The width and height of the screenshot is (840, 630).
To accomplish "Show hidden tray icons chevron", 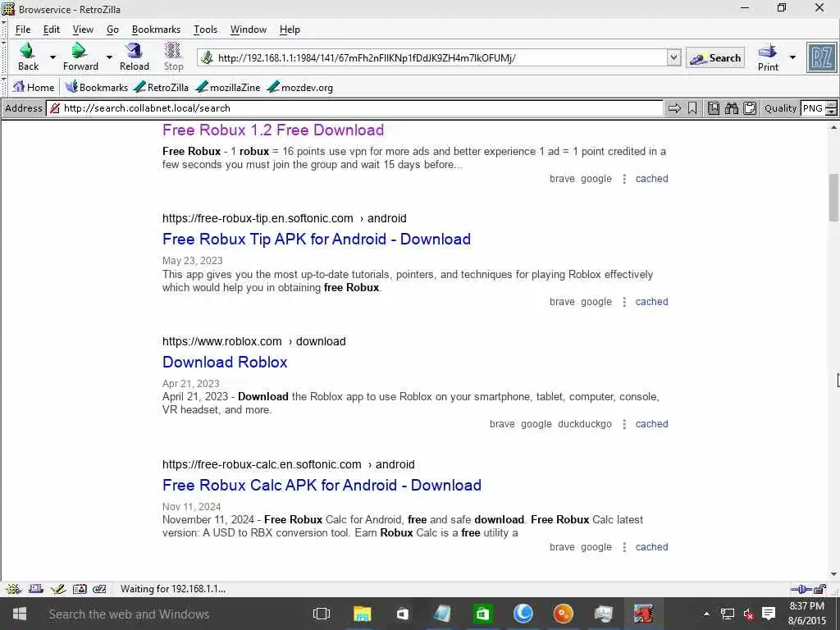I will click(x=706, y=614).
